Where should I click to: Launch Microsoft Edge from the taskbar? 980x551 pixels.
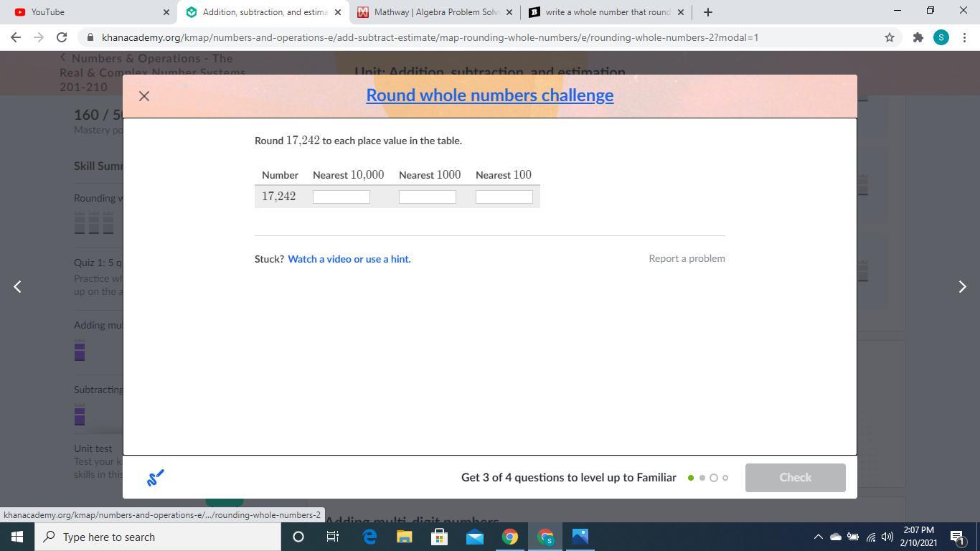[369, 537]
